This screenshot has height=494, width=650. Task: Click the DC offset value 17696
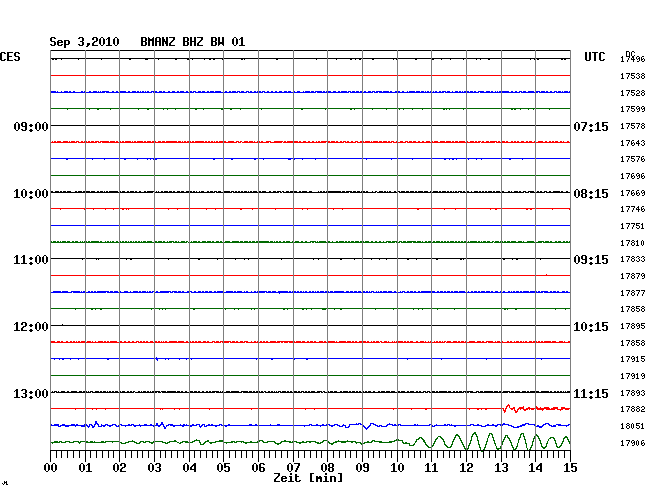tap(633, 176)
